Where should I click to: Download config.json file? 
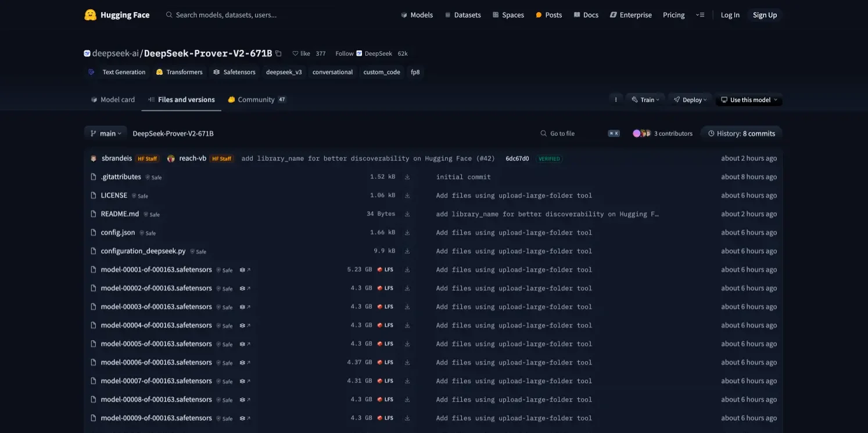click(x=407, y=233)
